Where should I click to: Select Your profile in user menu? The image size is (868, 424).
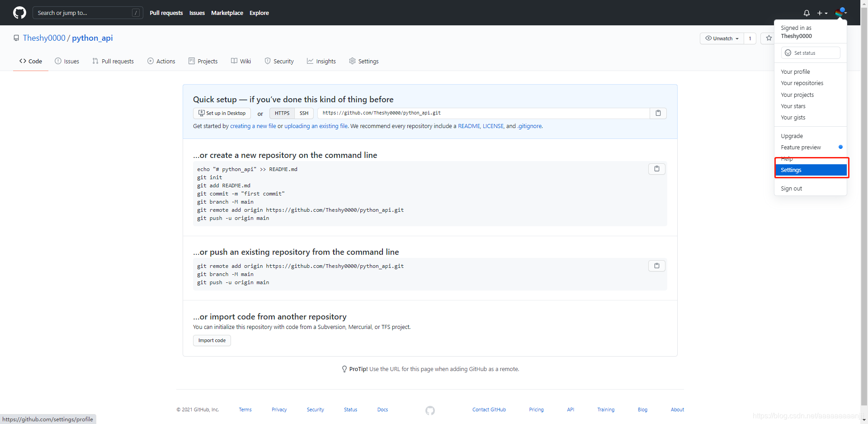811,71
